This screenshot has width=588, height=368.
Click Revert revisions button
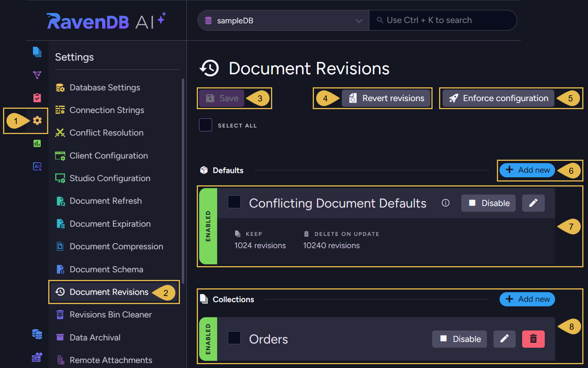pyautogui.click(x=386, y=98)
